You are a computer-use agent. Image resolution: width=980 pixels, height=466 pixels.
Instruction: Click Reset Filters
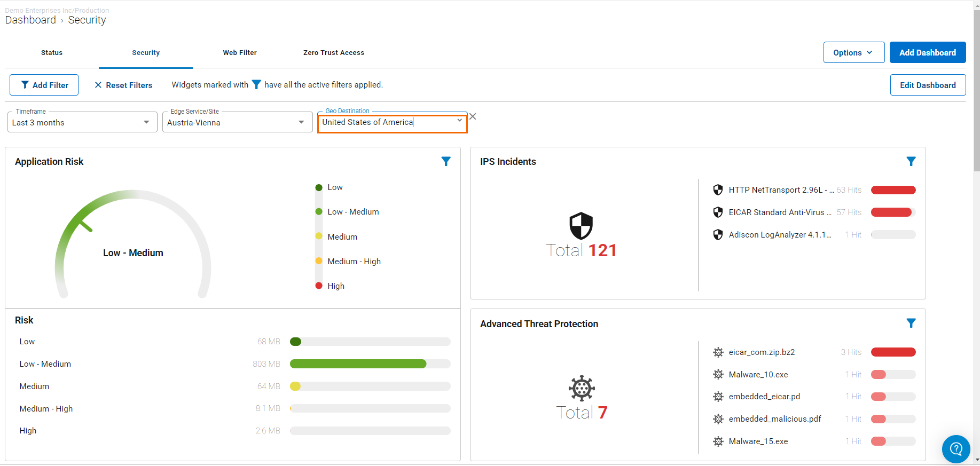123,85
